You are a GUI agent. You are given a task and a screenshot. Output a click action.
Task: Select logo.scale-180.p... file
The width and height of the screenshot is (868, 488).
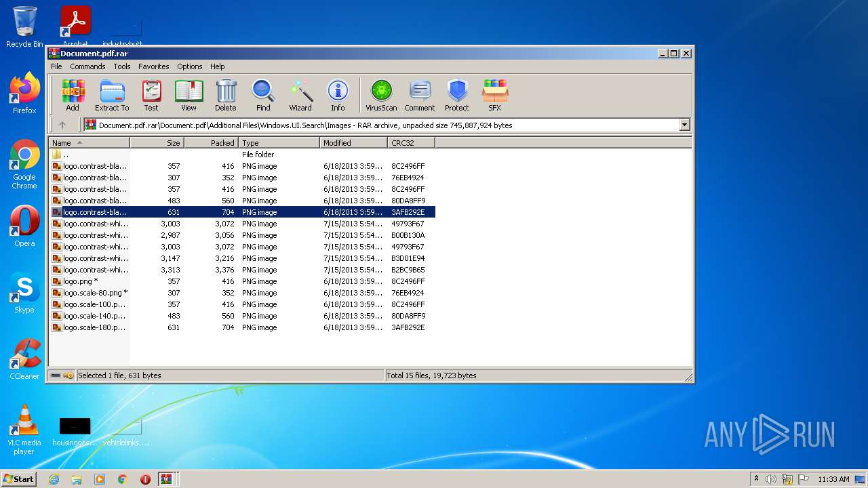click(242, 327)
